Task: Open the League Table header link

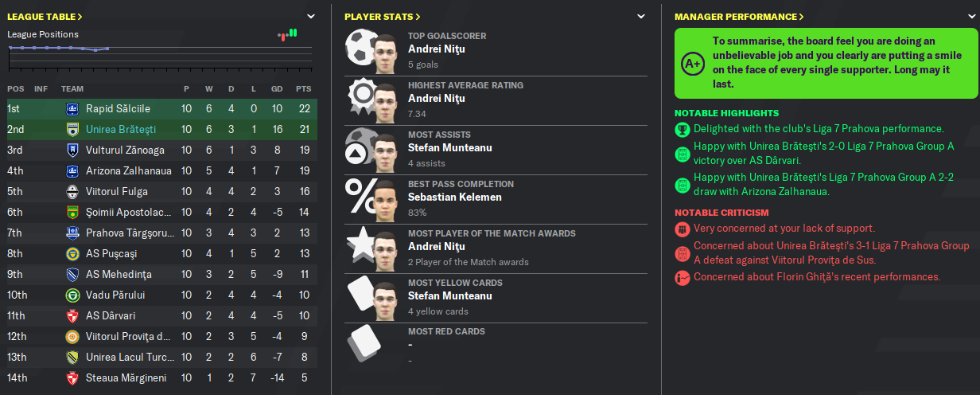Action: pos(45,16)
